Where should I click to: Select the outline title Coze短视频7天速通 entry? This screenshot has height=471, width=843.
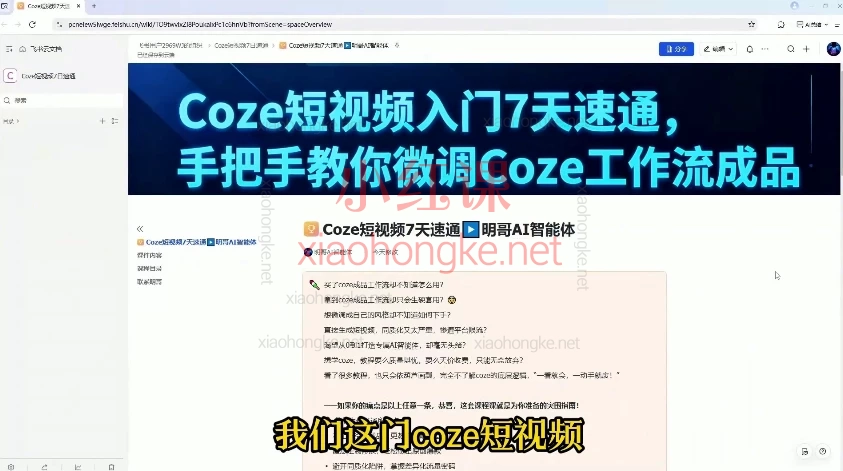(197, 242)
